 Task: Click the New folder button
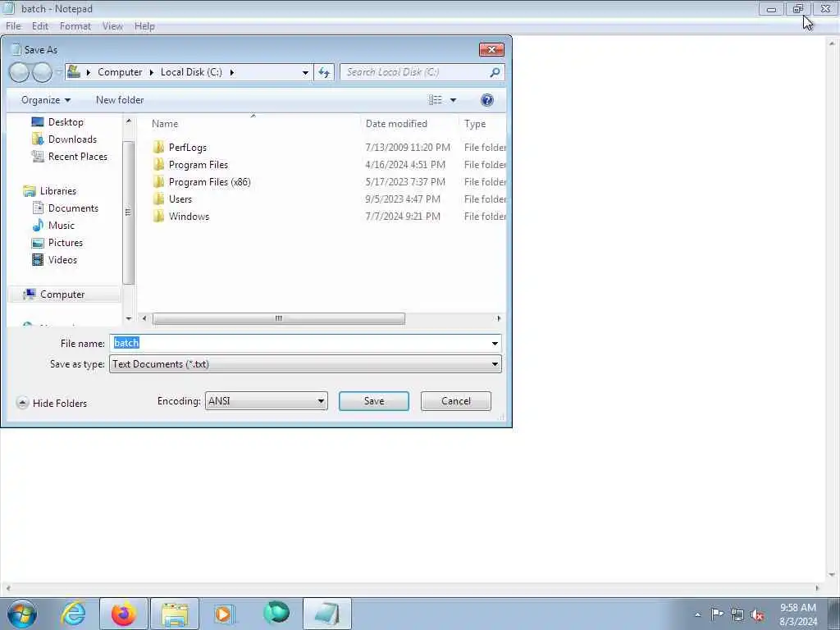pyautogui.click(x=120, y=100)
